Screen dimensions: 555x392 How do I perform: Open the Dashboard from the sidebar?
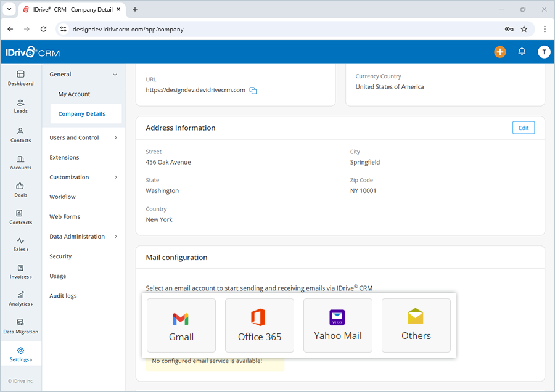click(20, 79)
